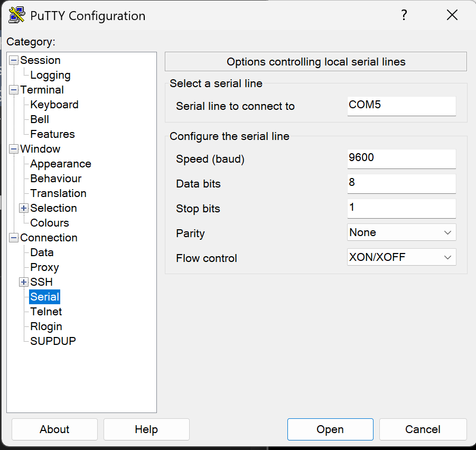Viewport: 476px width, 450px height.
Task: Click the Cancel button
Action: [x=423, y=429]
